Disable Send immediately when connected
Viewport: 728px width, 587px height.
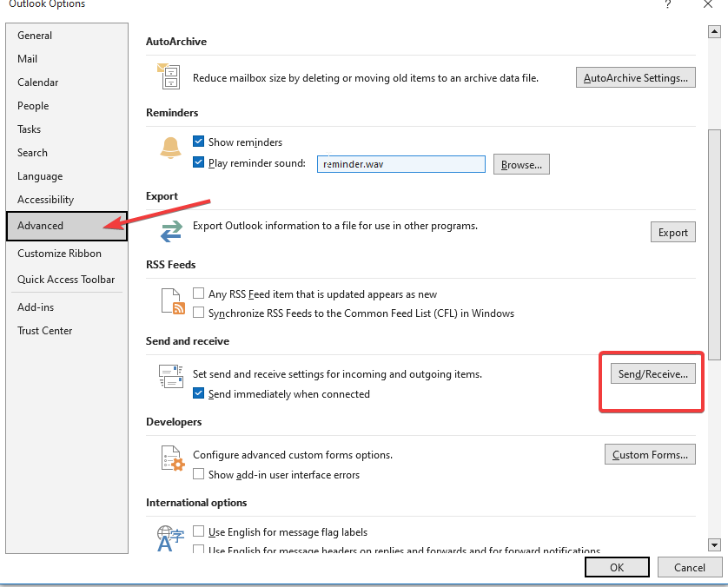(198, 393)
